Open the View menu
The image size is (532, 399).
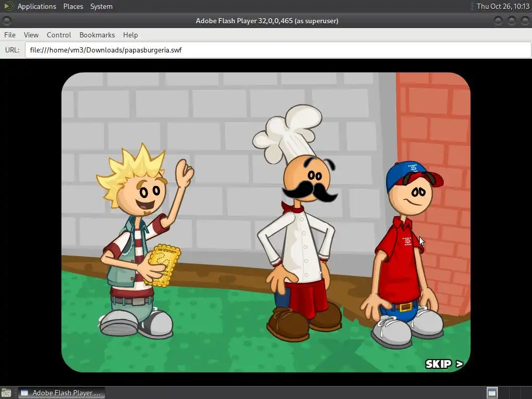click(x=31, y=35)
